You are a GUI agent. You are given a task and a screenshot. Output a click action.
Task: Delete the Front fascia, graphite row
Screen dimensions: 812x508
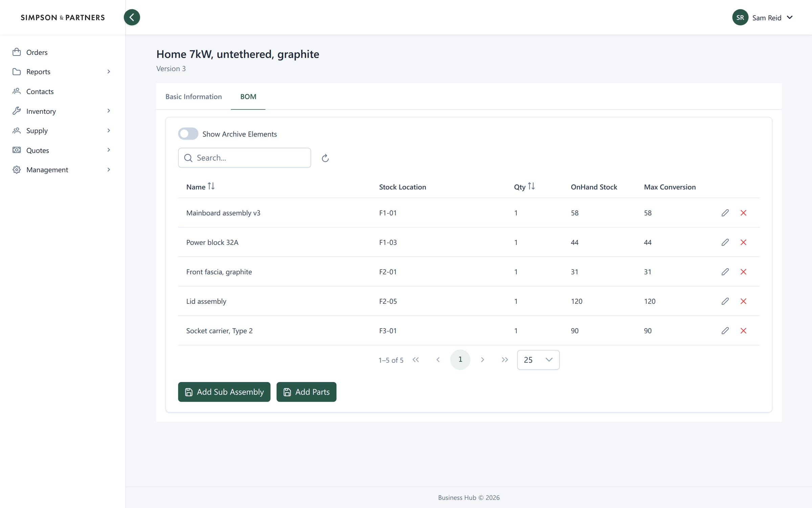743,272
